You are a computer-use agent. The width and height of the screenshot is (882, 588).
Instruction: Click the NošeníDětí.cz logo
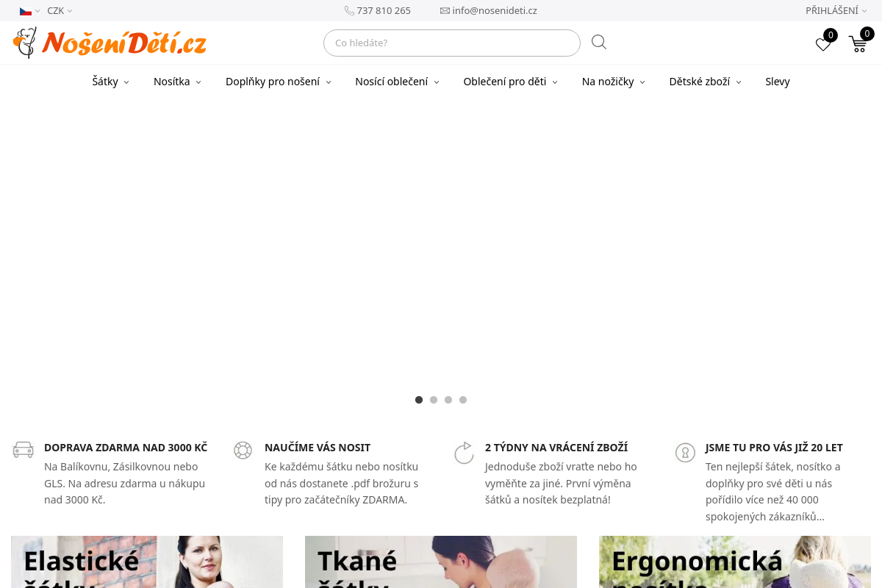pos(110,43)
